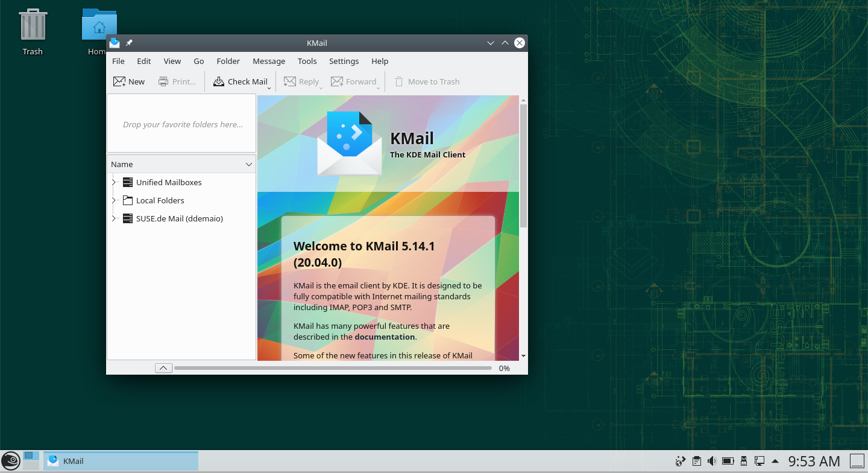Open the openSUSE application launcher
Screen dimensions: 868x473
pyautogui.click(x=10, y=461)
